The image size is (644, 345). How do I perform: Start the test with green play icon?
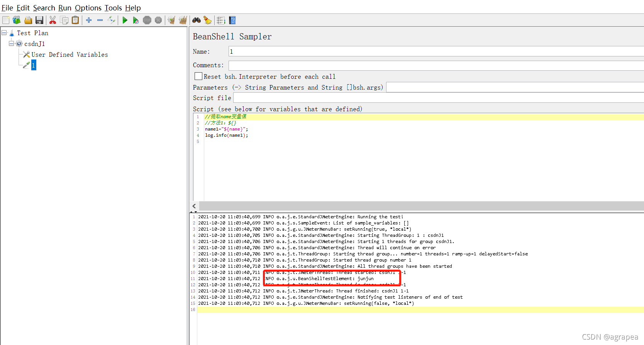125,20
